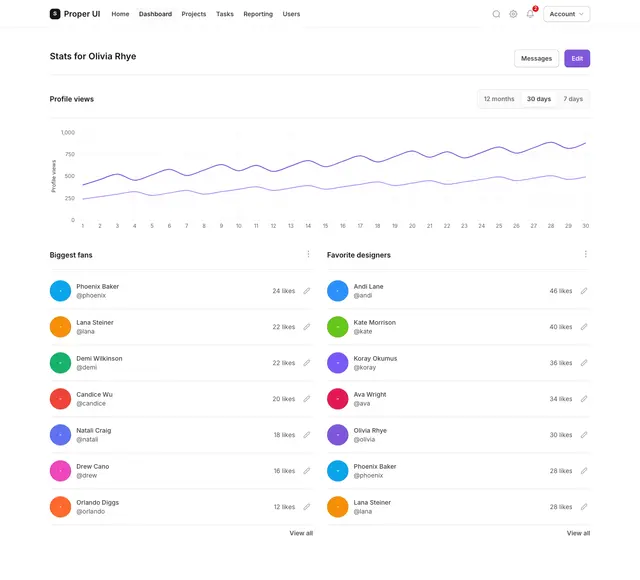Click the purple Edit button
Viewport: 640px width, 580px height.
point(577,58)
